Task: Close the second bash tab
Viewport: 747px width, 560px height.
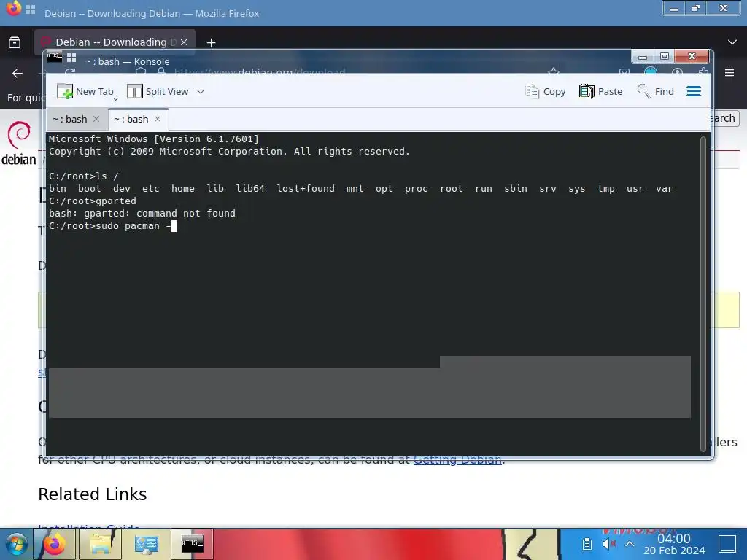Action: point(158,119)
